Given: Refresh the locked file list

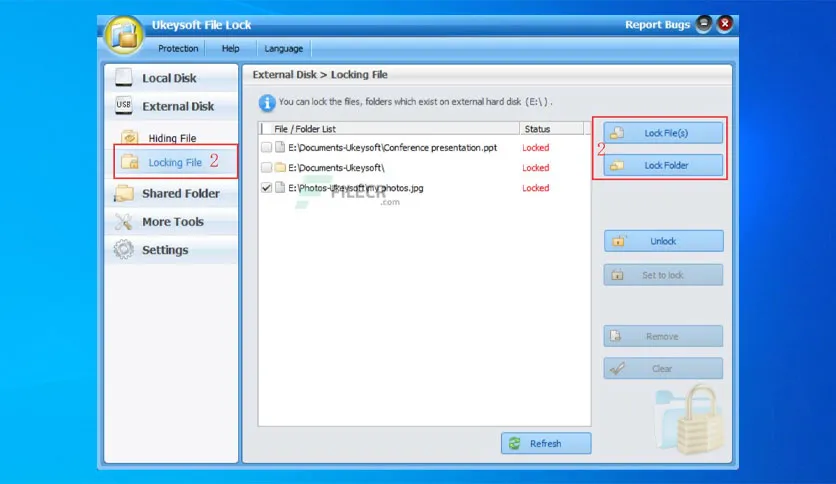Looking at the screenshot, I should [546, 443].
